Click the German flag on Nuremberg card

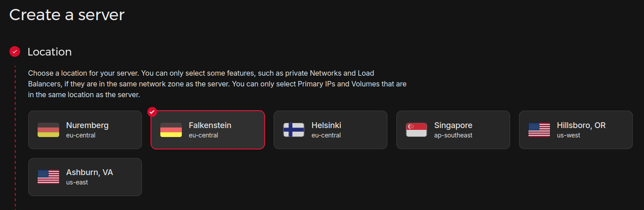pos(48,130)
